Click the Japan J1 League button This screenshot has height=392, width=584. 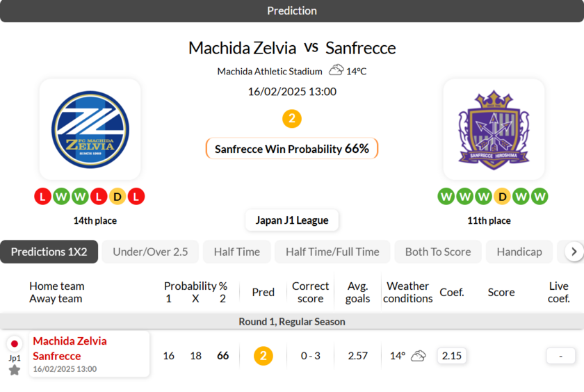coord(292,220)
